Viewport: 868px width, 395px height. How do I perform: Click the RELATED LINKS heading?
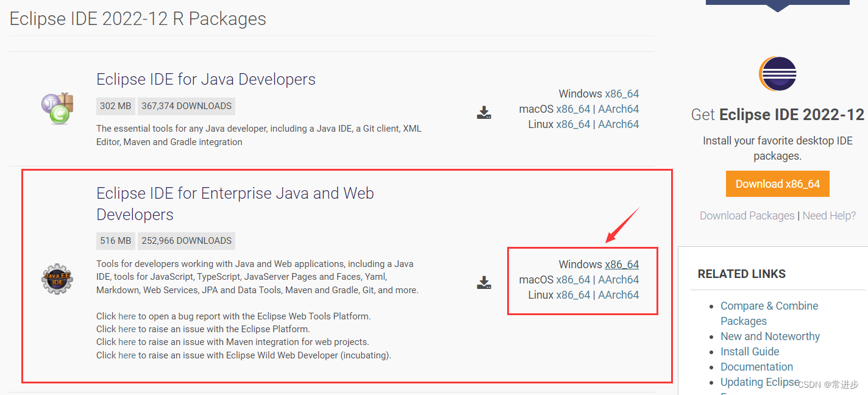coord(742,274)
